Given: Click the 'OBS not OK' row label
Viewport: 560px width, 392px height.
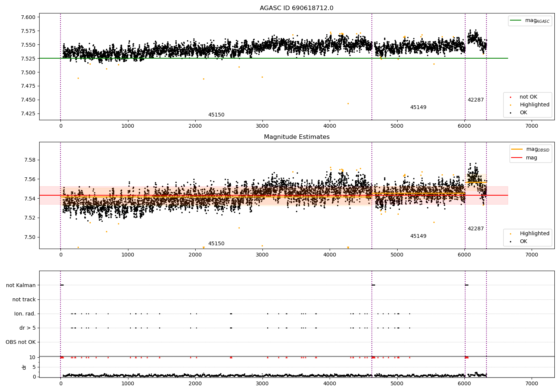Looking at the screenshot, I should click(x=21, y=342).
